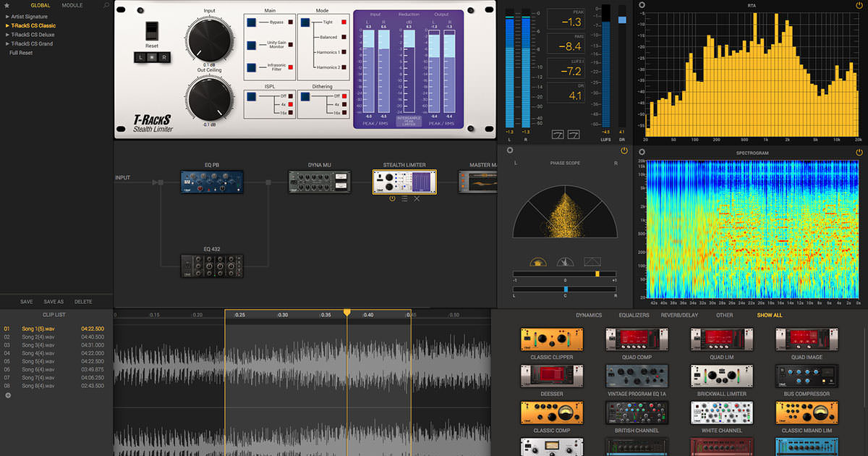Click the Out Ceiling knob
This screenshot has width=868, height=456.
pos(209,101)
